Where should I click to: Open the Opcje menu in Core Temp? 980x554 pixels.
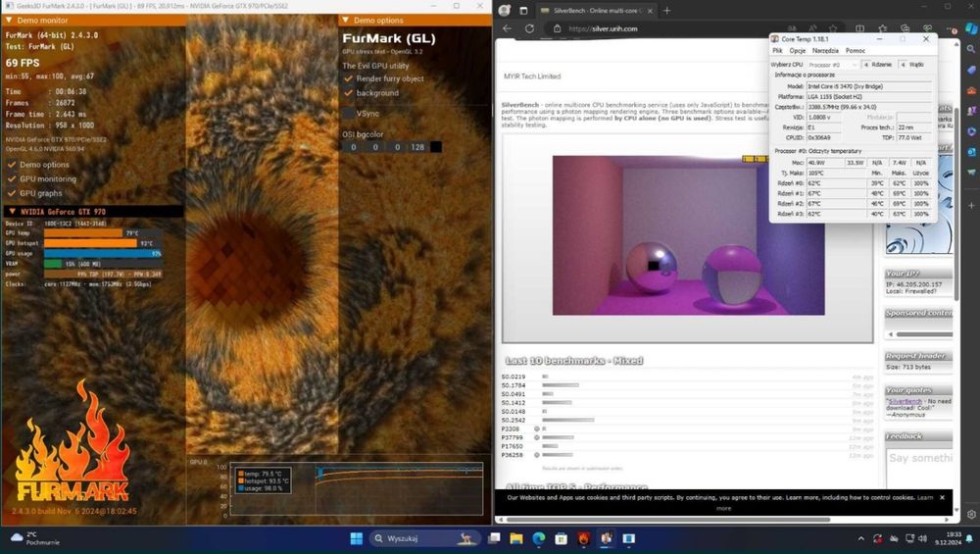(x=797, y=51)
